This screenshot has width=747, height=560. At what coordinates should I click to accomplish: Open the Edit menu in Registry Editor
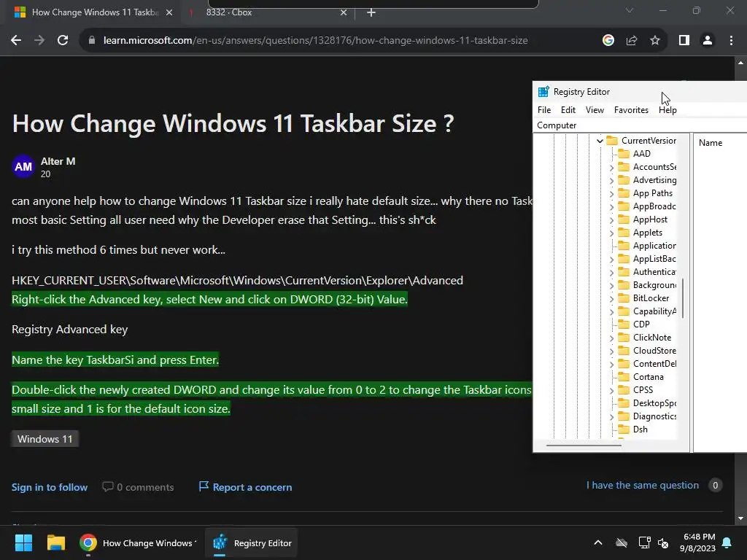pos(568,110)
